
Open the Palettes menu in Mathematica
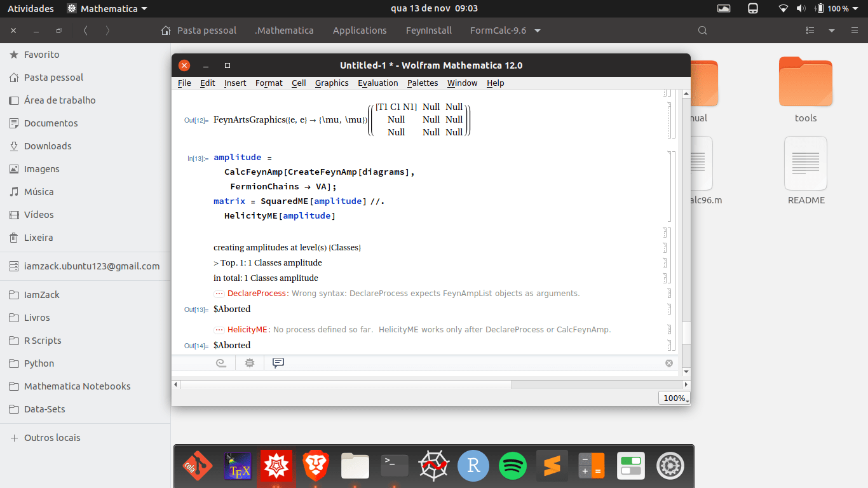point(422,83)
